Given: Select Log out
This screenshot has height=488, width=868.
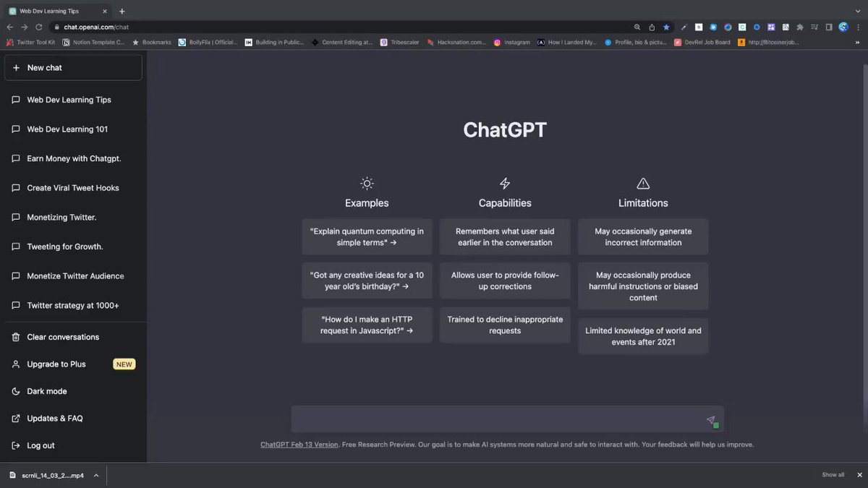Looking at the screenshot, I should 73,445.
